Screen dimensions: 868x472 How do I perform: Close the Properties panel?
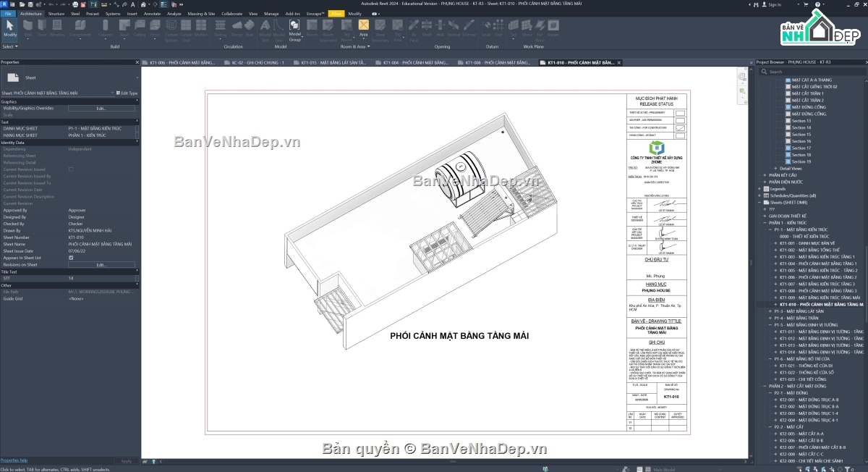[x=137, y=63]
